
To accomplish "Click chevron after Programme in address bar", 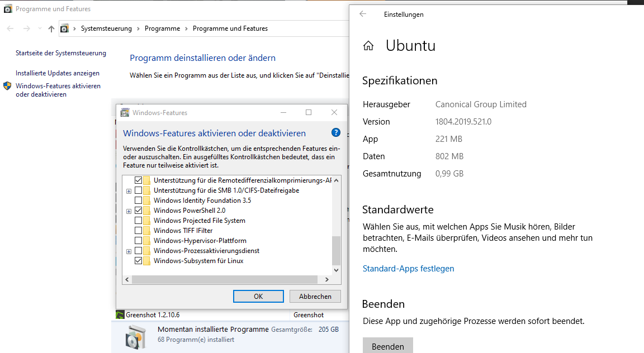I will coord(187,28).
